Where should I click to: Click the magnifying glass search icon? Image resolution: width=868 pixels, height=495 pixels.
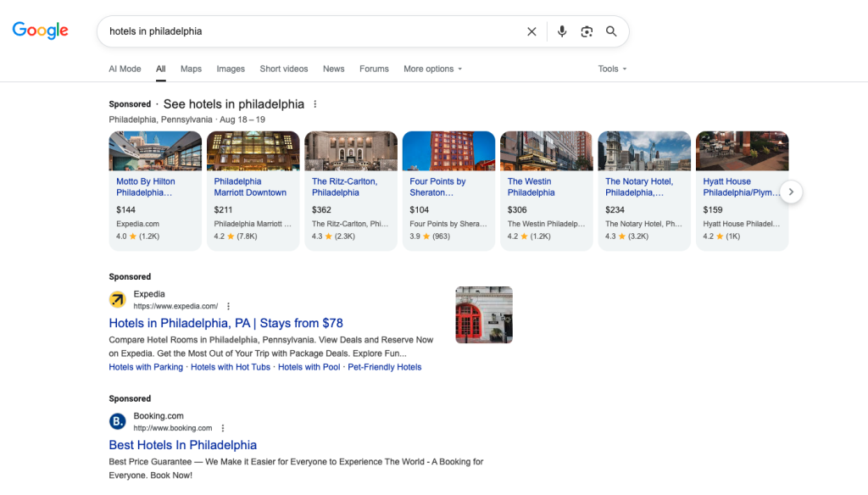coord(611,31)
